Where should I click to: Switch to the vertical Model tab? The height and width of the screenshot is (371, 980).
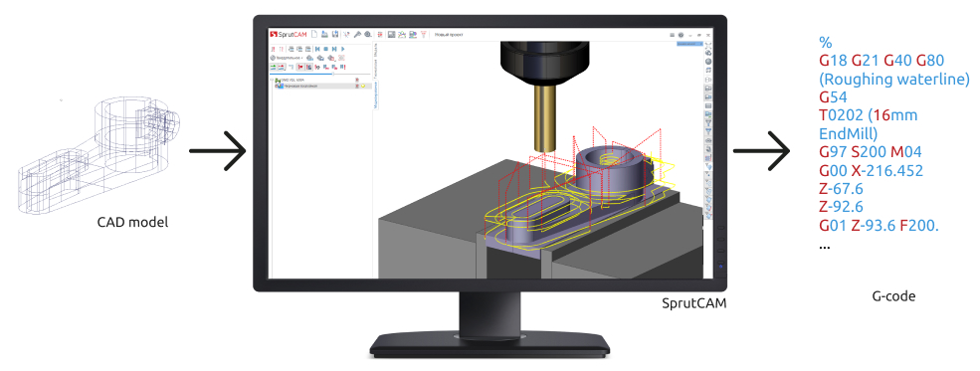pyautogui.click(x=376, y=50)
